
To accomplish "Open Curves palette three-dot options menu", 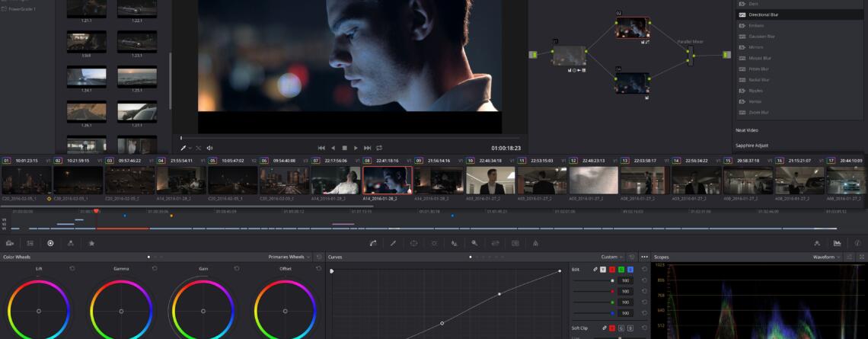I will tap(644, 257).
